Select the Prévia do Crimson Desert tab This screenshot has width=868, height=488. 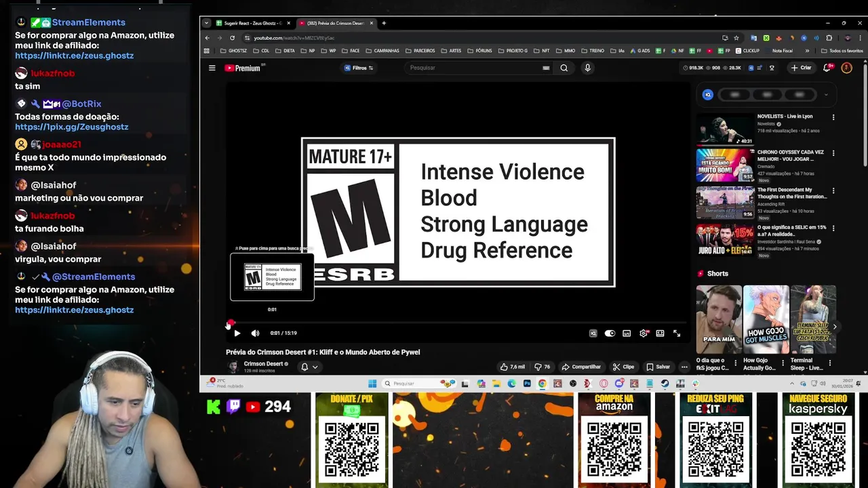[336, 23]
